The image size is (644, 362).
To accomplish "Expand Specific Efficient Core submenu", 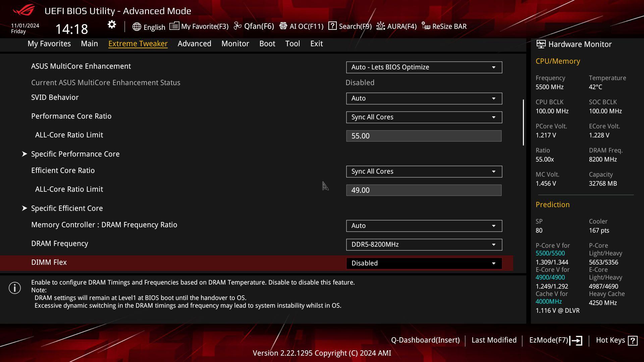I will click(x=67, y=208).
